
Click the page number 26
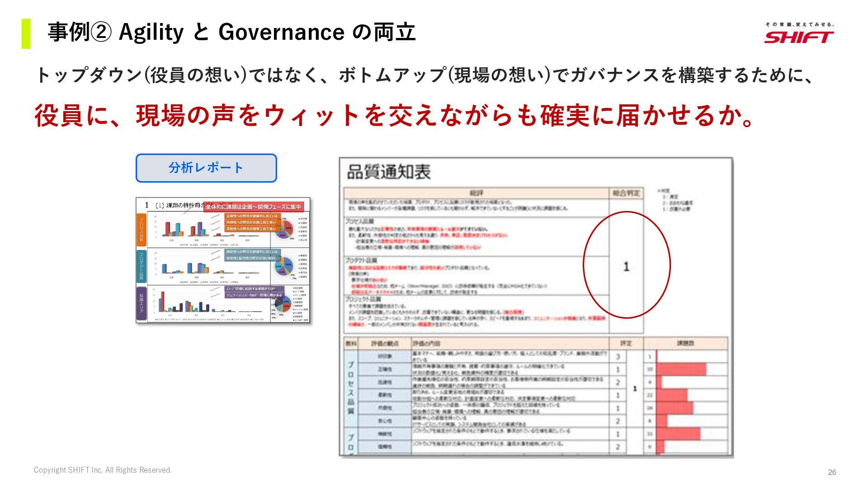click(x=832, y=472)
